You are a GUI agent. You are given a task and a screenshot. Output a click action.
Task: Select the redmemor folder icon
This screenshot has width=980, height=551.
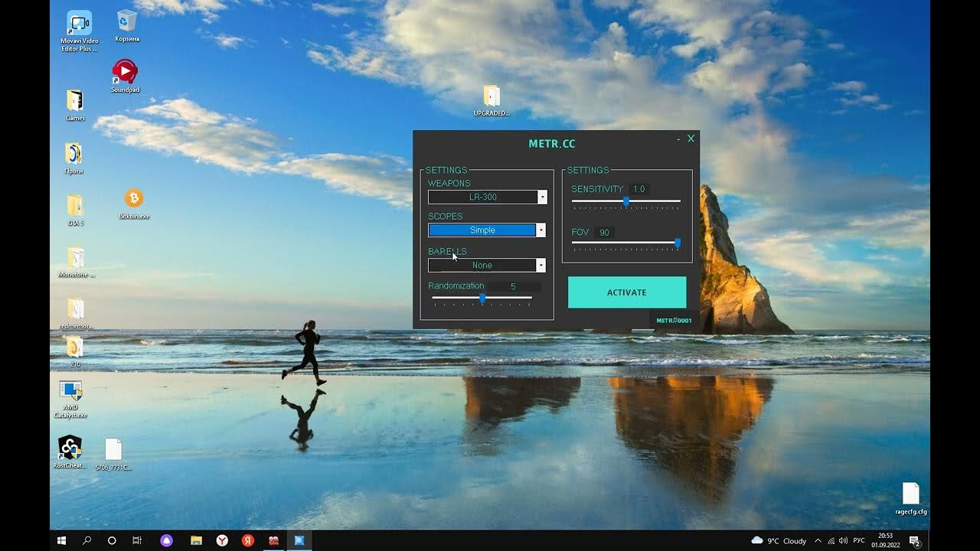coord(76,314)
